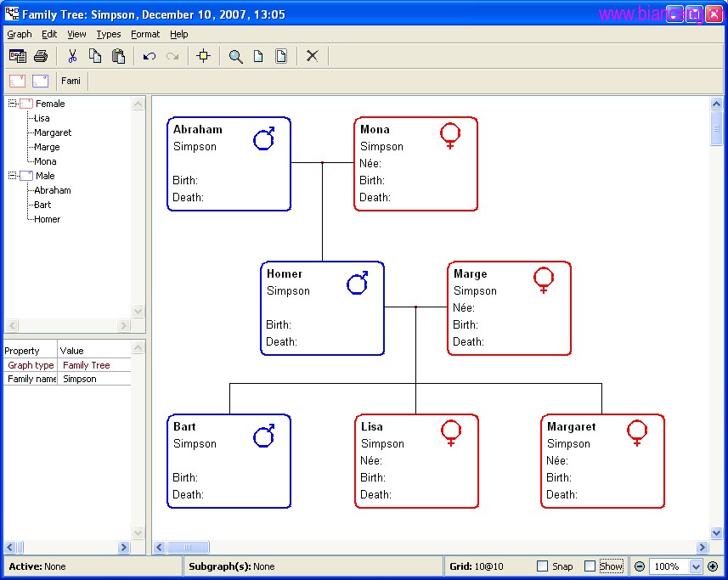Click the Redo arrow icon
The width and height of the screenshot is (728, 580).
[172, 56]
